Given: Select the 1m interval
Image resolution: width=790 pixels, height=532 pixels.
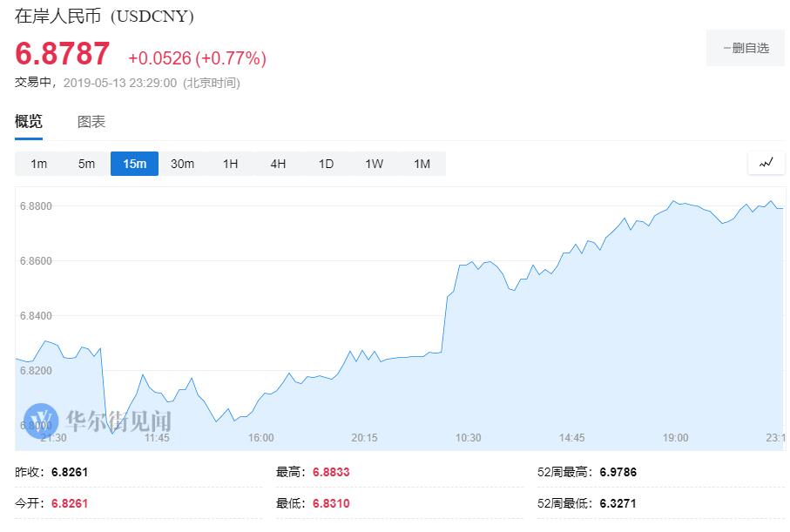Looking at the screenshot, I should pos(39,164).
